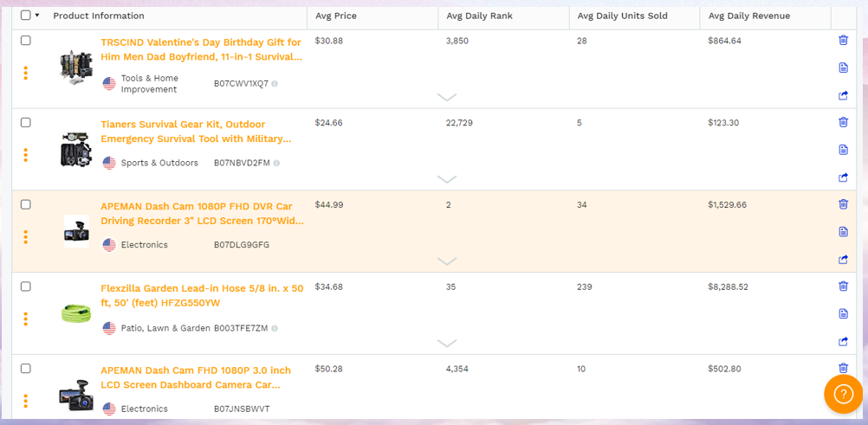
Task: Click the $1,529.66 revenue value
Action: coord(728,205)
